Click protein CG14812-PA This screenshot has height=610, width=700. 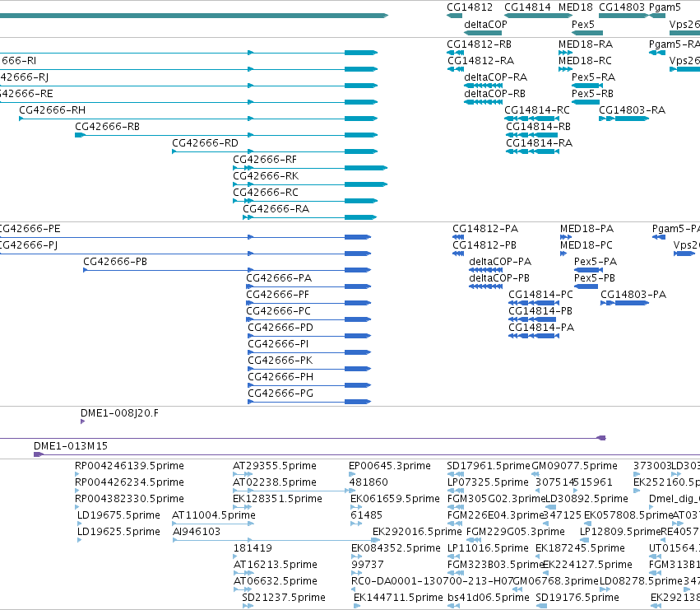pos(485,229)
